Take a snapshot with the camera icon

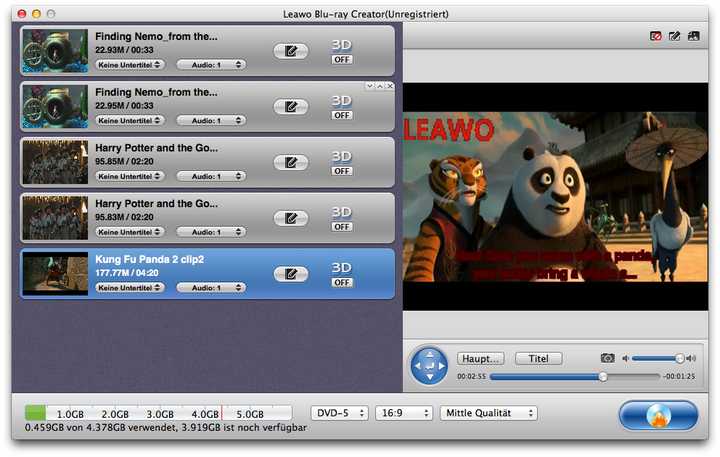coord(608,358)
